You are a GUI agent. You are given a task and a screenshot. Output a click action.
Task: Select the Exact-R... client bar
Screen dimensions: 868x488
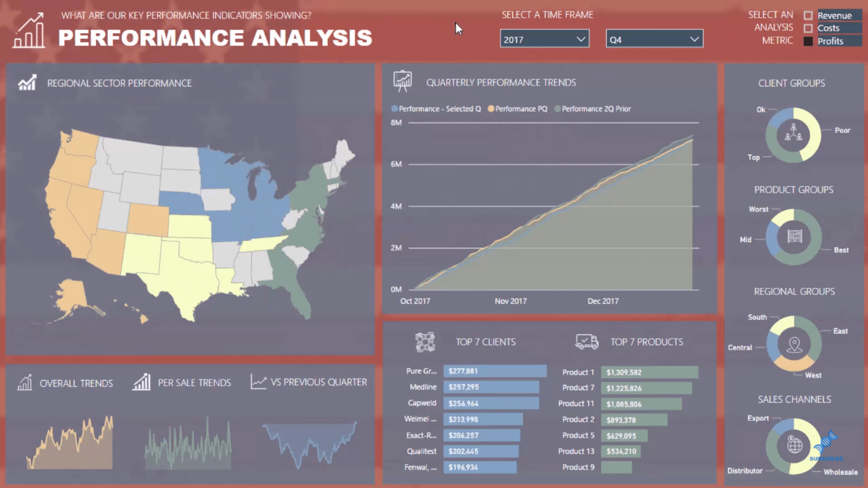click(482, 435)
